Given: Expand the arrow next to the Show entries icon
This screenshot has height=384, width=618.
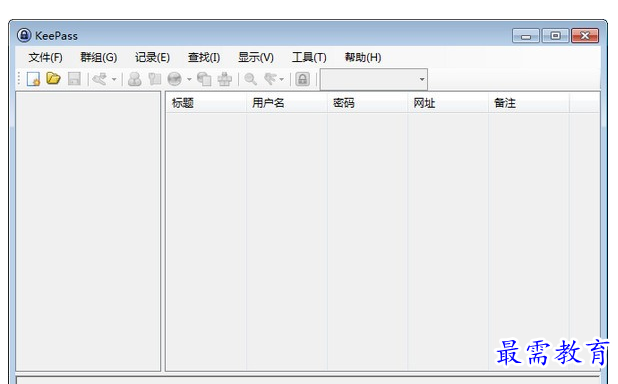Looking at the screenshot, I should [x=281, y=79].
